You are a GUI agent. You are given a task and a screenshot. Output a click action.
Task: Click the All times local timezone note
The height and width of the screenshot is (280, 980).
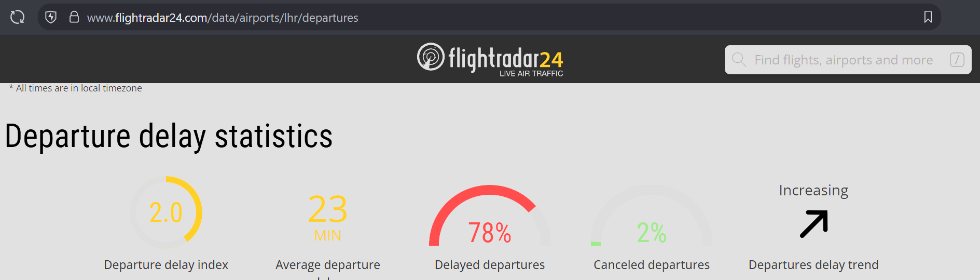tap(75, 88)
